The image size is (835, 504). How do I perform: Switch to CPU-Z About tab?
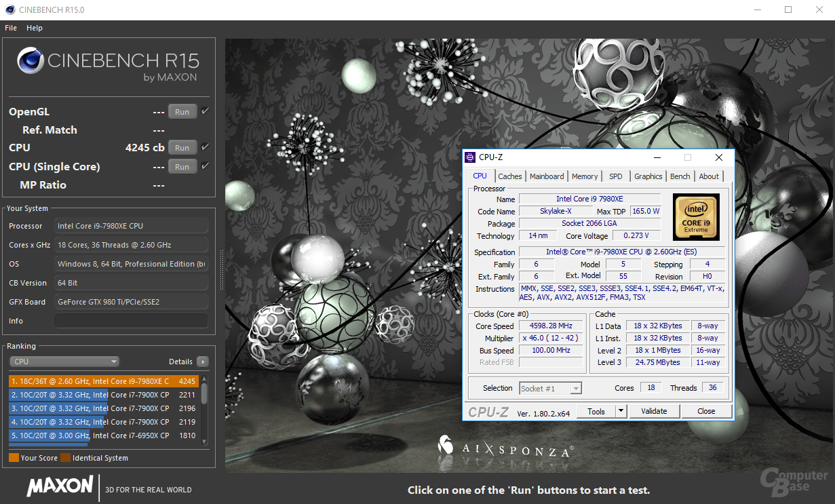pos(709,176)
